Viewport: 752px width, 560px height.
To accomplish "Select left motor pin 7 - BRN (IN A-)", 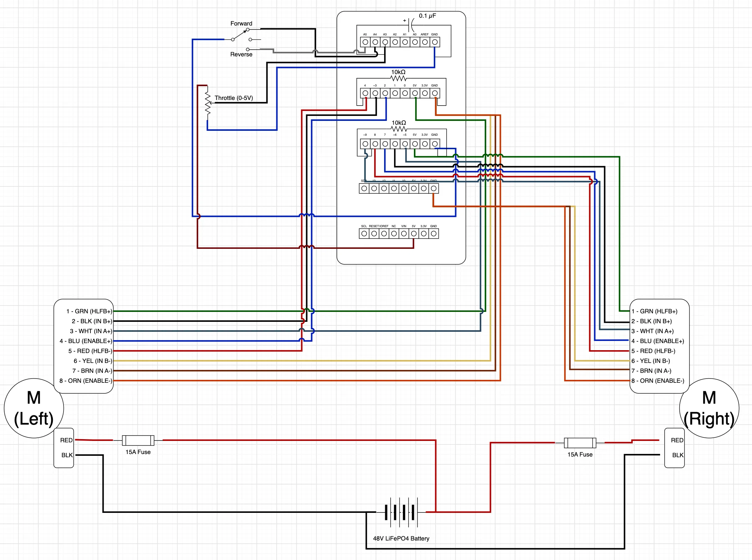I will tap(92, 371).
